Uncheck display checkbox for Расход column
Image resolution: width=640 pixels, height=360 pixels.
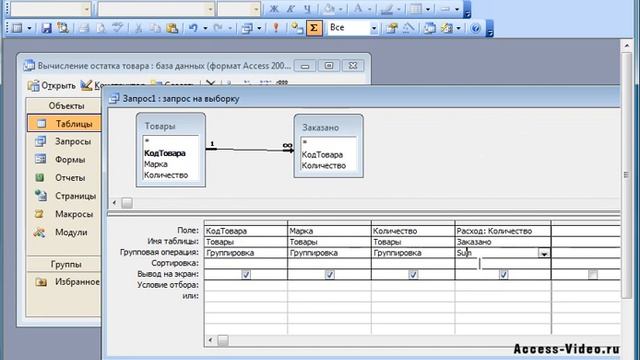(x=504, y=274)
